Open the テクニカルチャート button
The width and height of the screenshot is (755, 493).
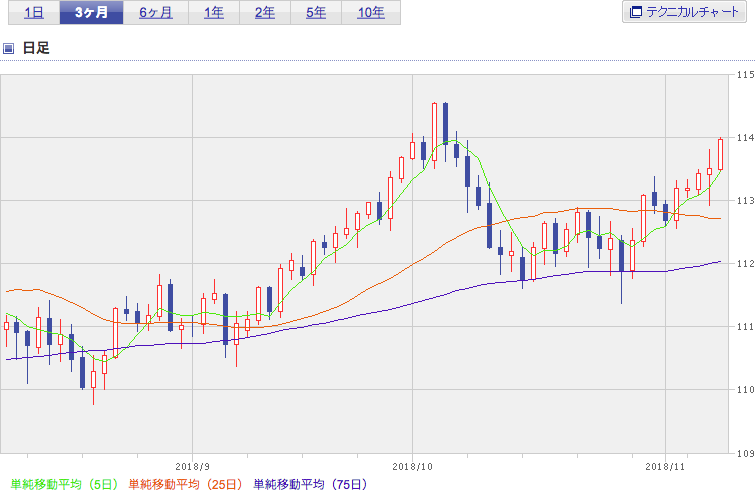point(684,12)
